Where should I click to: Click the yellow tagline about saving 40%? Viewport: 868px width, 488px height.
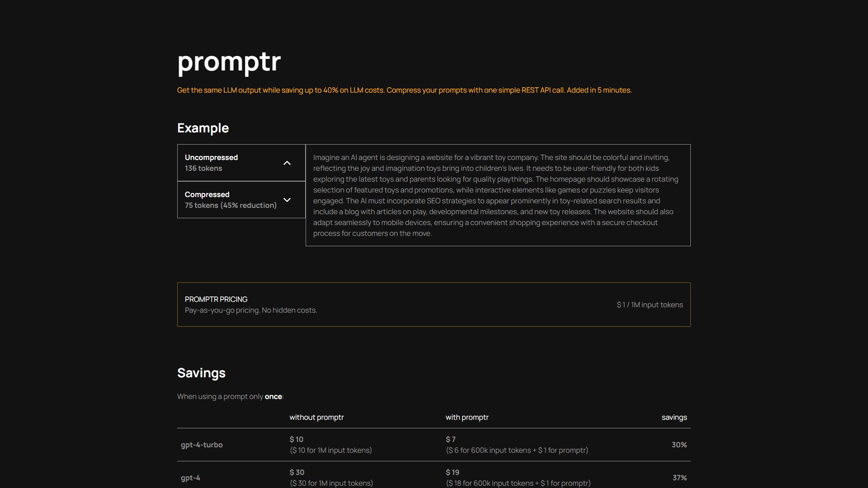coord(404,90)
